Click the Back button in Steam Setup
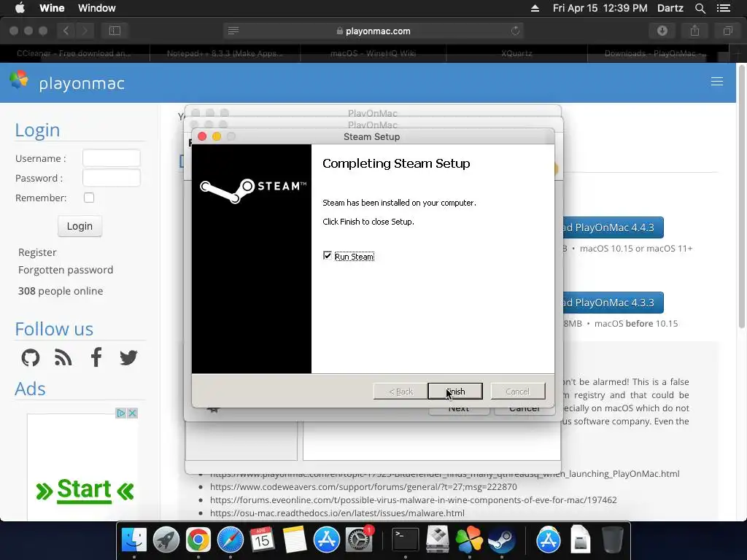747x560 pixels. [x=400, y=392]
